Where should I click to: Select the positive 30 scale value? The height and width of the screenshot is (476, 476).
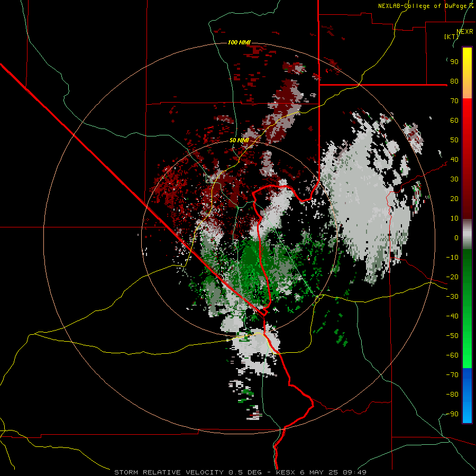point(454,179)
